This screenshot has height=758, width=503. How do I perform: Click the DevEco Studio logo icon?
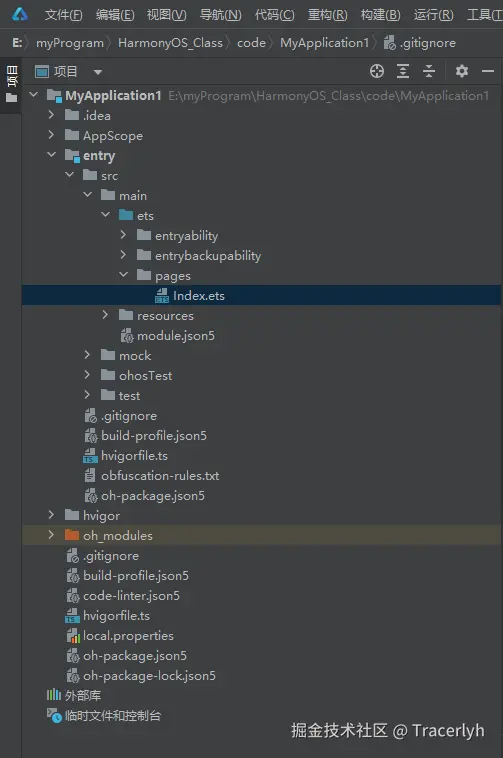[20, 15]
